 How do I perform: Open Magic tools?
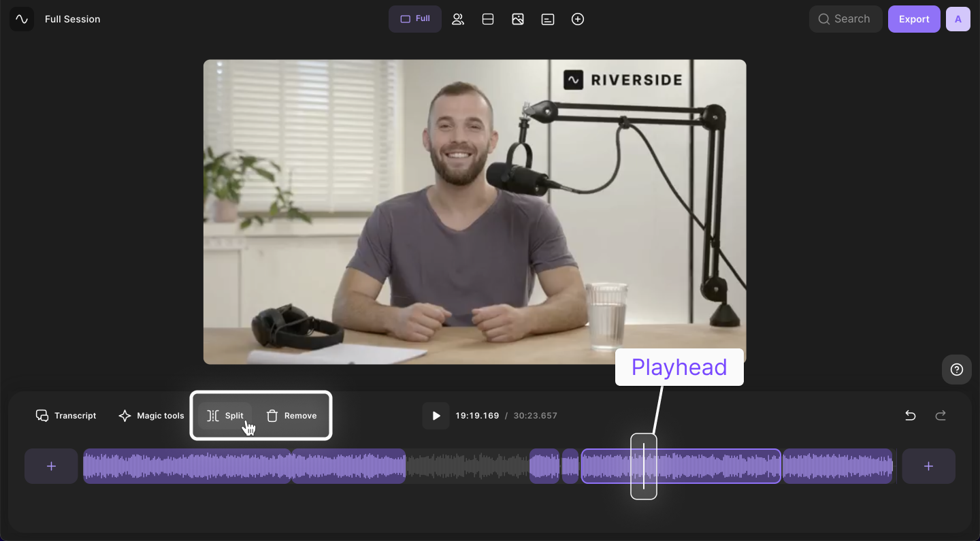[x=151, y=416]
